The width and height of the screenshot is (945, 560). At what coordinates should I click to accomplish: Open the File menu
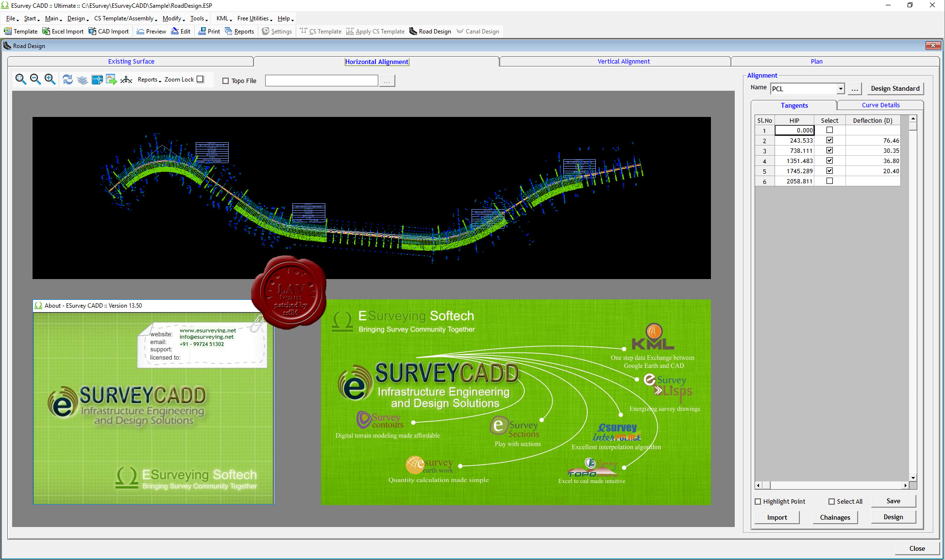[x=12, y=18]
